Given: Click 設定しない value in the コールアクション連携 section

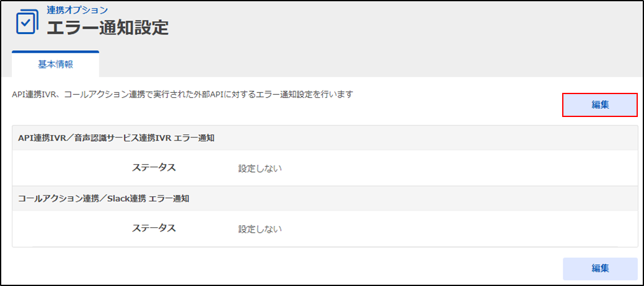Looking at the screenshot, I should coord(260,229).
